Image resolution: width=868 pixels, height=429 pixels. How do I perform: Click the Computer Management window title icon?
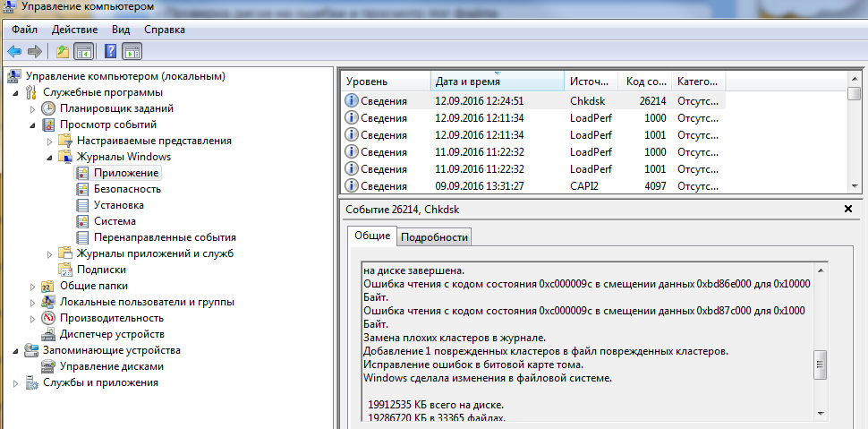(11, 8)
